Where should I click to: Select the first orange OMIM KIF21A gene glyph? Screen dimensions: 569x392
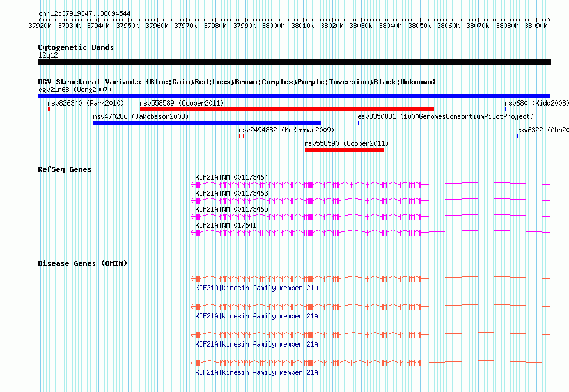[x=371, y=279]
